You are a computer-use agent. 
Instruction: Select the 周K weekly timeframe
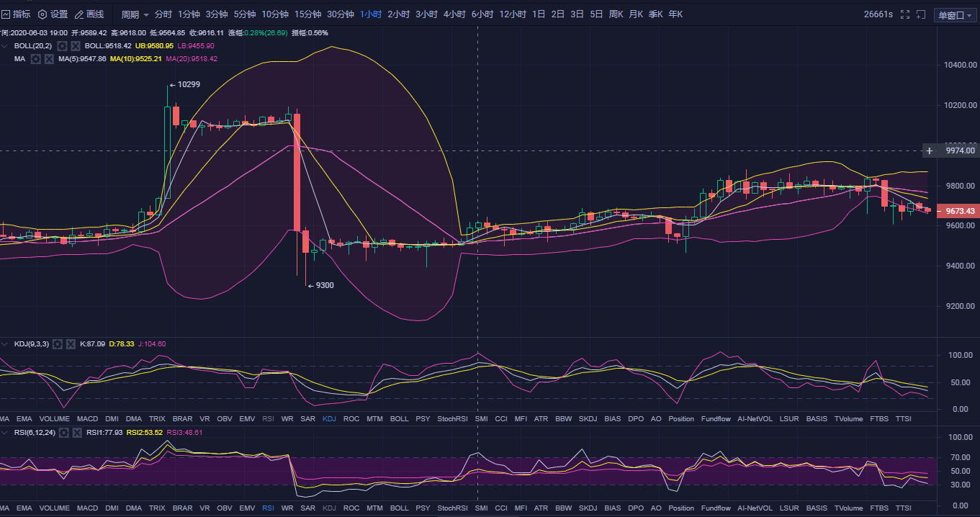coord(616,14)
